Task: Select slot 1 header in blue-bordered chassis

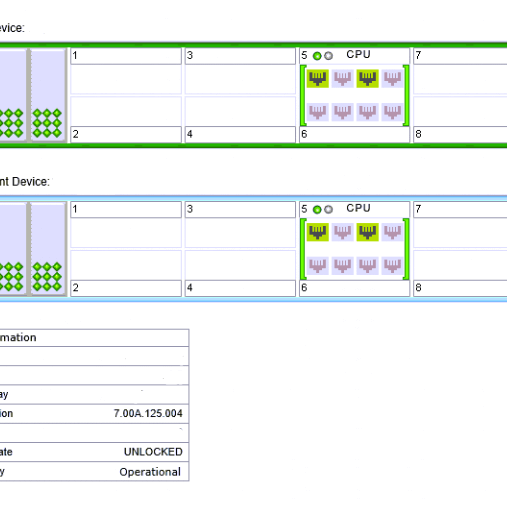Action: click(x=126, y=210)
